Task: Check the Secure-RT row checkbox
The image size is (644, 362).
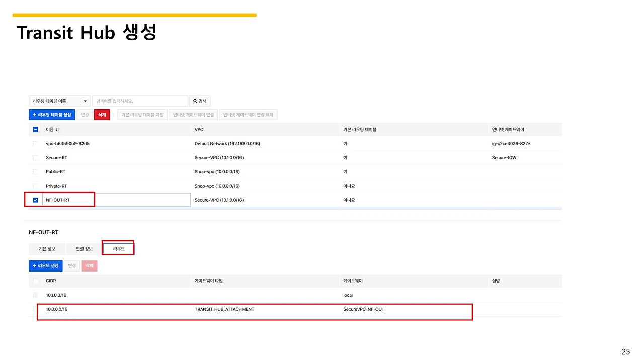Action: 35,158
